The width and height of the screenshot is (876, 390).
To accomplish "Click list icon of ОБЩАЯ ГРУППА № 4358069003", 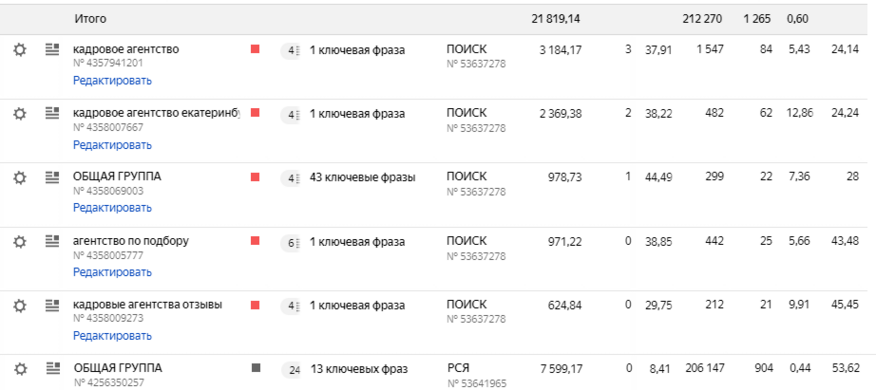I will click(52, 177).
